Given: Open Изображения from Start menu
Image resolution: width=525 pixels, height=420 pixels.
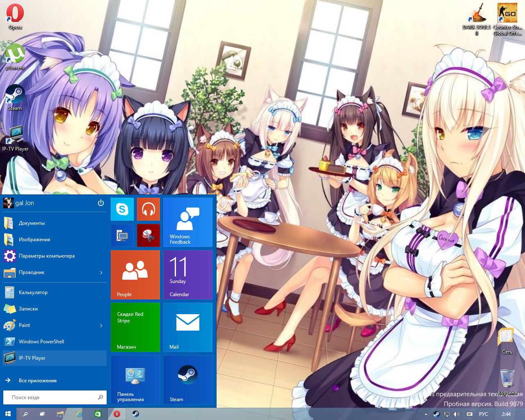Looking at the screenshot, I should pos(55,240).
